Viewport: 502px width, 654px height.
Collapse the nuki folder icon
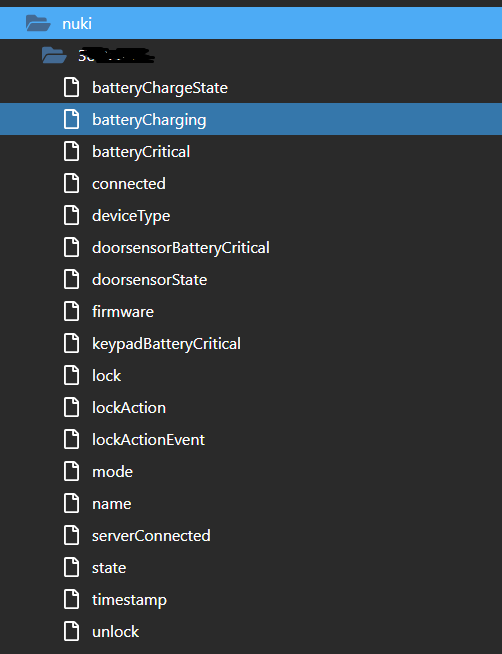point(38,23)
